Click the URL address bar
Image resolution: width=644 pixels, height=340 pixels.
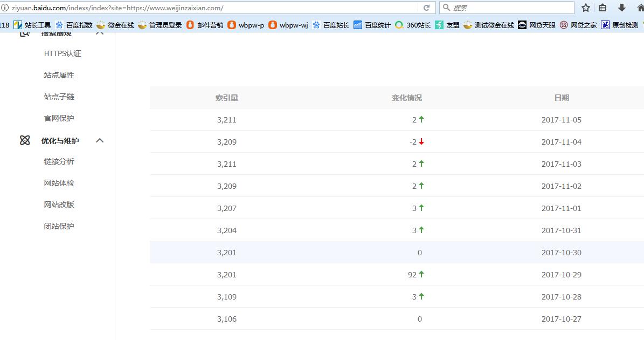tap(216, 8)
